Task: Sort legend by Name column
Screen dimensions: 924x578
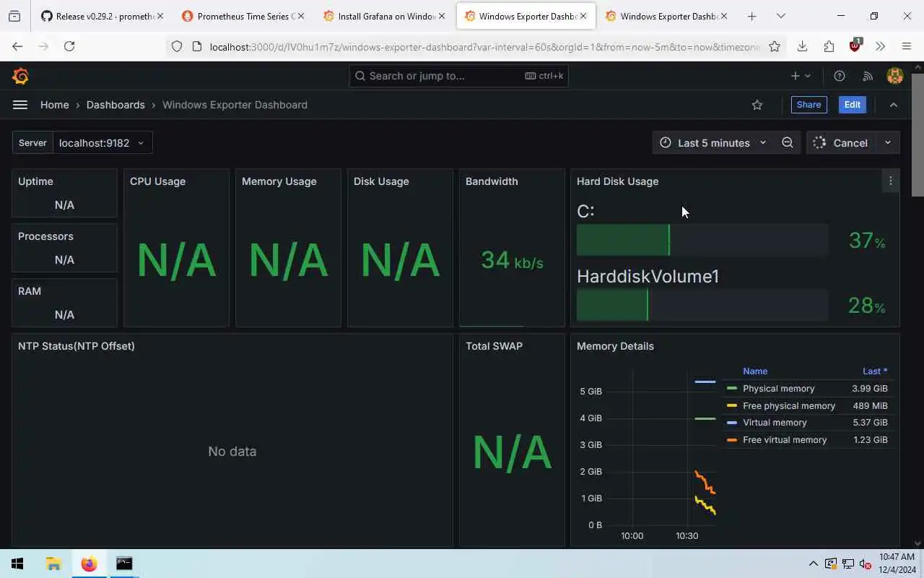Action: coord(755,371)
